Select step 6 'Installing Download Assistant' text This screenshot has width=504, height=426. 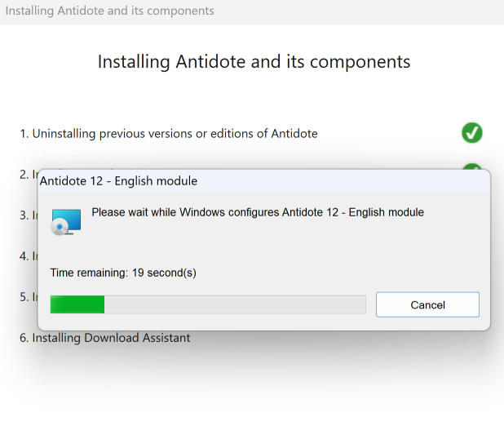[105, 337]
